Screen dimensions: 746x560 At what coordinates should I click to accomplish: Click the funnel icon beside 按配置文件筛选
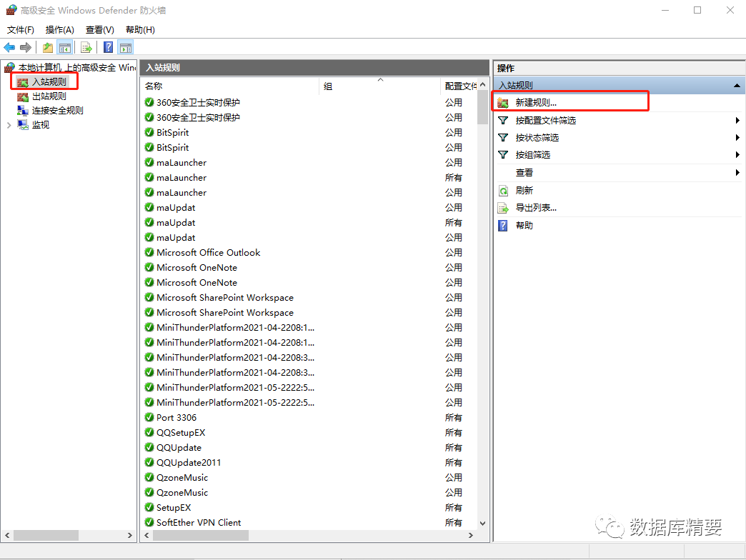503,121
